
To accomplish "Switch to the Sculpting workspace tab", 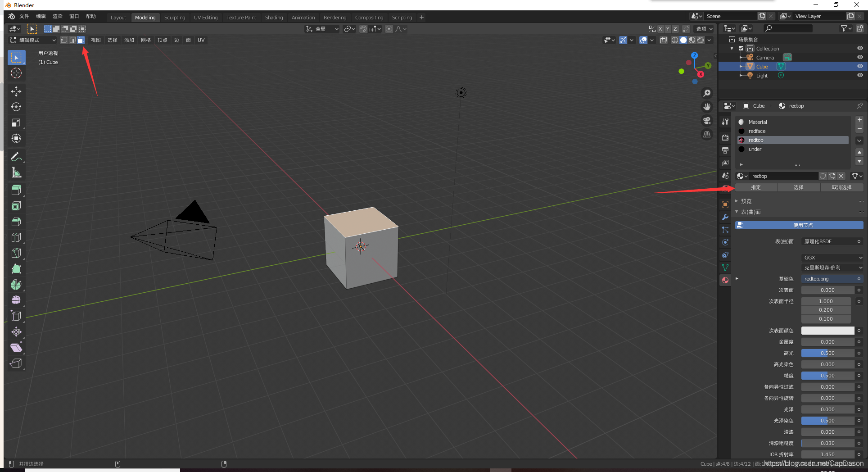I will pyautogui.click(x=175, y=18).
